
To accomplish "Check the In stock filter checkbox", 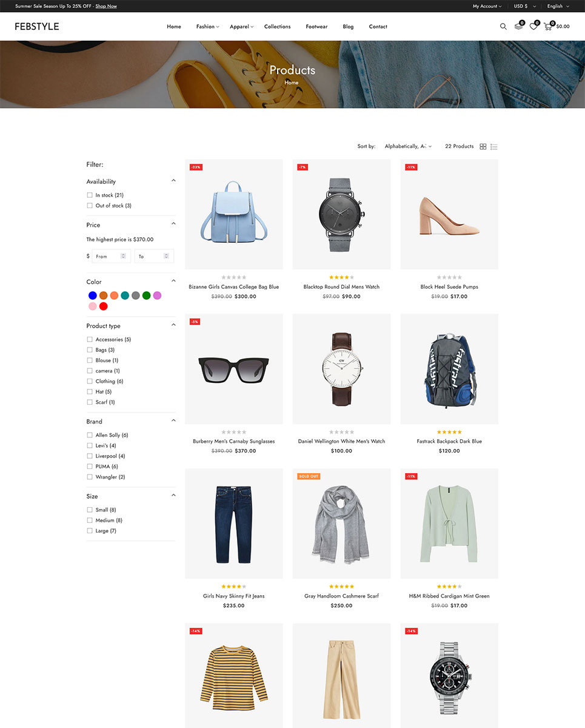I will (x=90, y=195).
